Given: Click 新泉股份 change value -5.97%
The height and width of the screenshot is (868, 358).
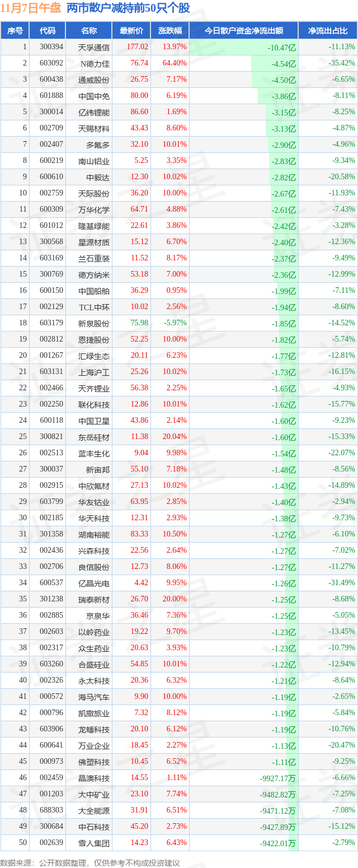Looking at the screenshot, I should 176,323.
